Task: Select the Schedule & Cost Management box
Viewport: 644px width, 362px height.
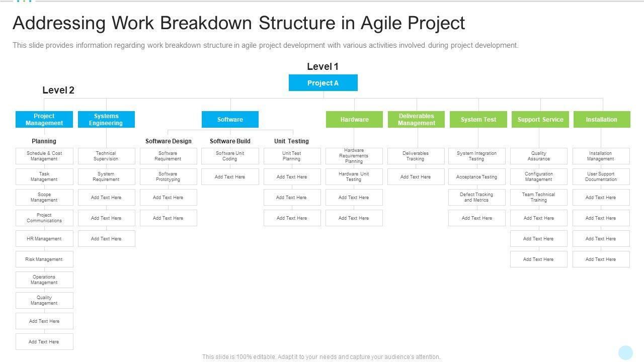Action: pos(44,156)
